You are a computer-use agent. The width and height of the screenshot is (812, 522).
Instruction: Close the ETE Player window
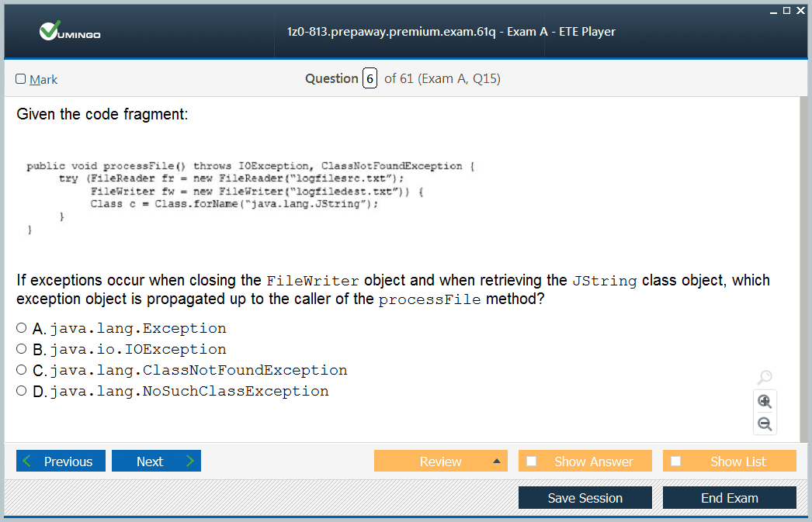(x=800, y=10)
